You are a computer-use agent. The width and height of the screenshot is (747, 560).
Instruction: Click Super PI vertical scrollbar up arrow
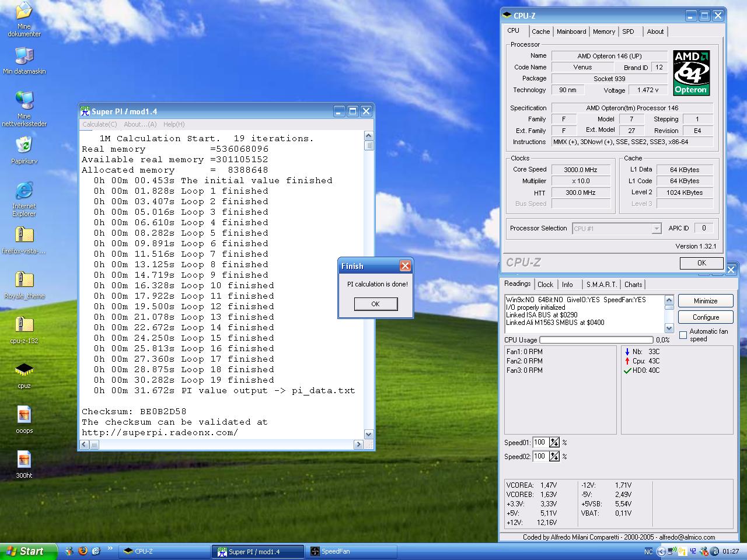[369, 136]
